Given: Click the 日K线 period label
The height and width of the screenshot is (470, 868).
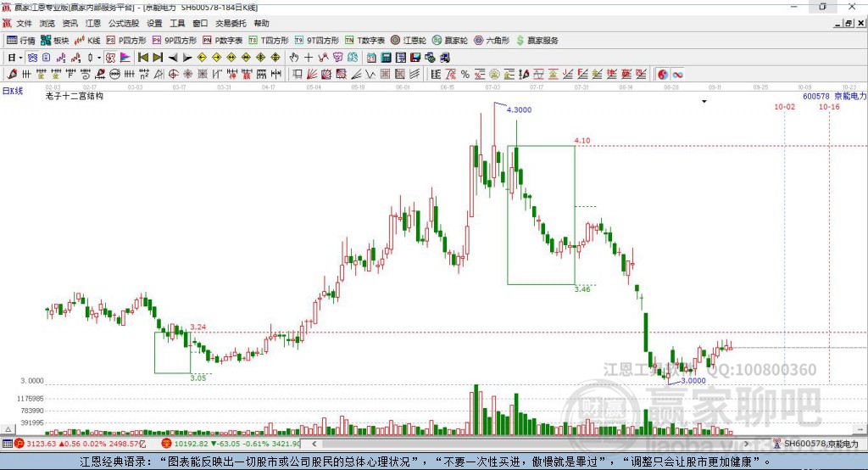Looking at the screenshot, I should (x=13, y=90).
